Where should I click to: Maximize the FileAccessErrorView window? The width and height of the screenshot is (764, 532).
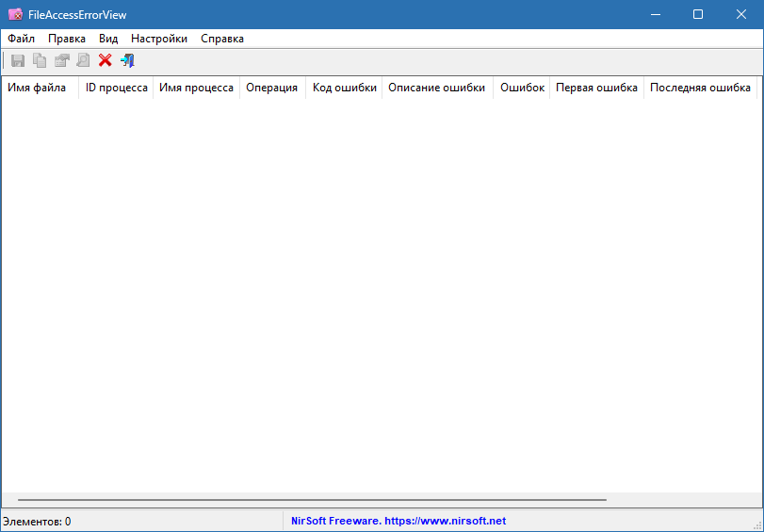pyautogui.click(x=698, y=14)
